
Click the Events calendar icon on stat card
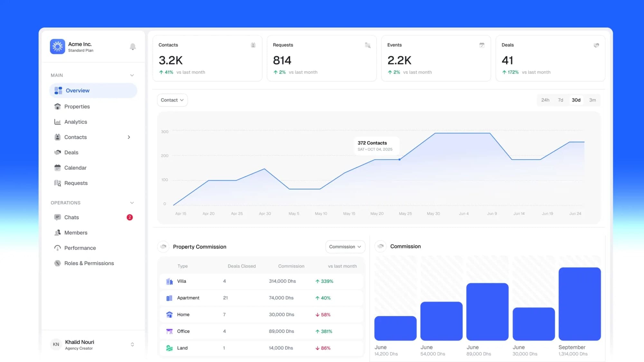[482, 45]
